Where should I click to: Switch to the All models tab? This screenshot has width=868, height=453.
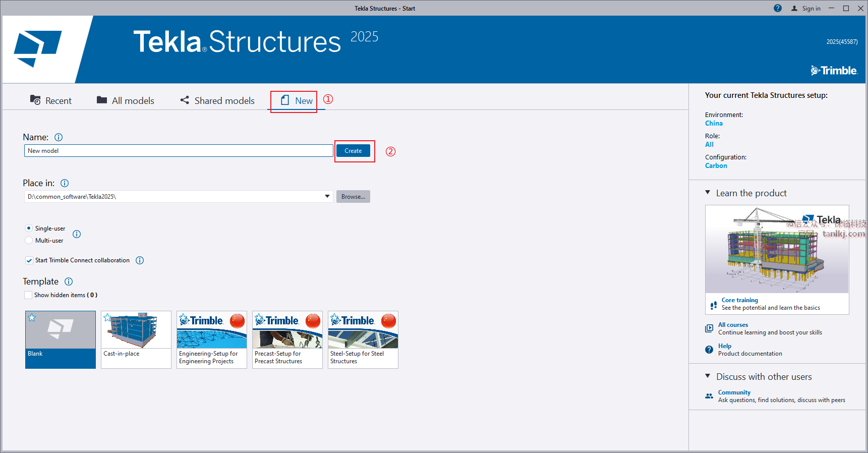point(126,100)
